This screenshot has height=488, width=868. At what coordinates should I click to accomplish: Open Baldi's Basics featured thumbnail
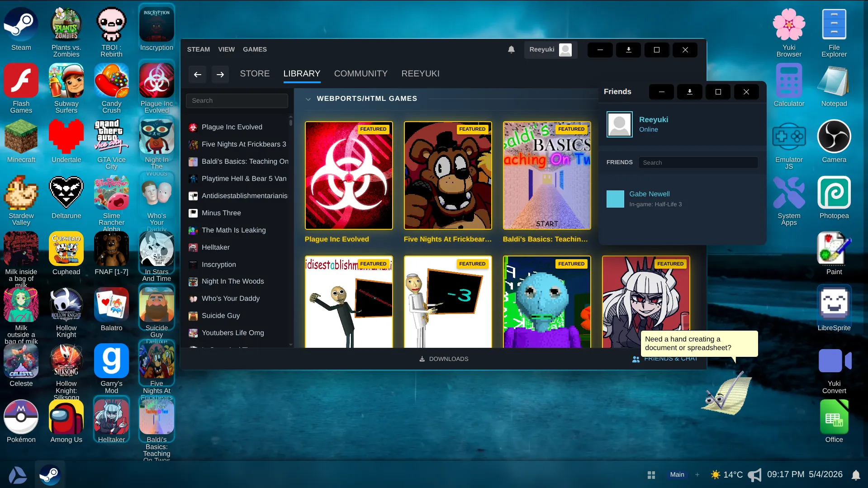pos(547,175)
